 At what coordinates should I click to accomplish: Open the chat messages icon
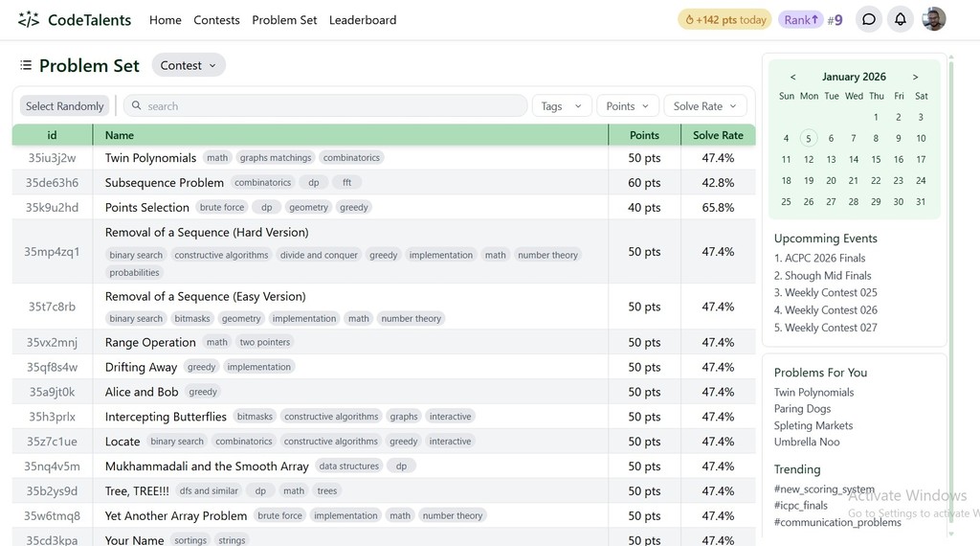[x=868, y=19]
